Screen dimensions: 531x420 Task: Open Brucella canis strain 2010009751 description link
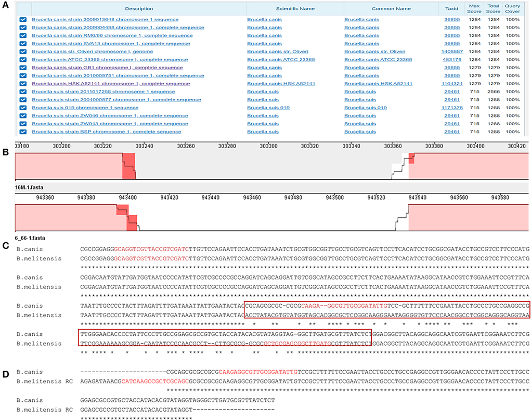pos(118,76)
